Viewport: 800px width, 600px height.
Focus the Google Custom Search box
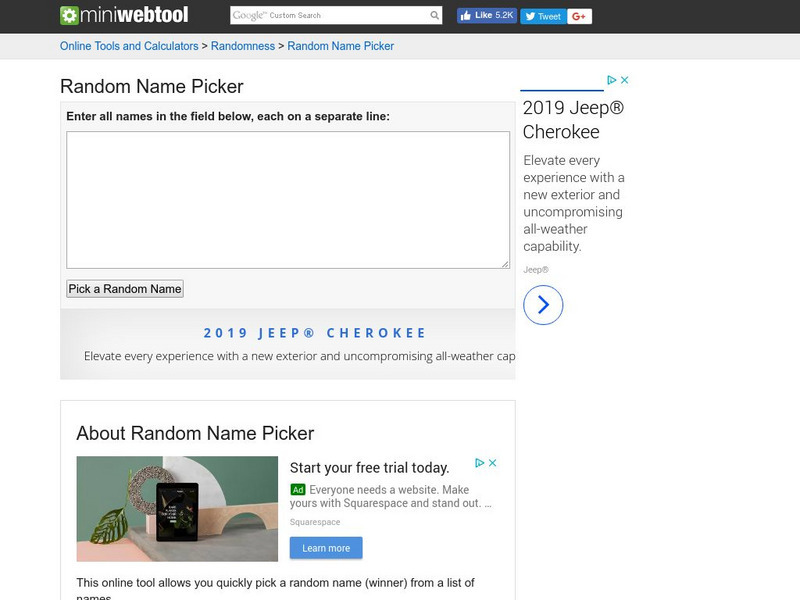point(329,15)
